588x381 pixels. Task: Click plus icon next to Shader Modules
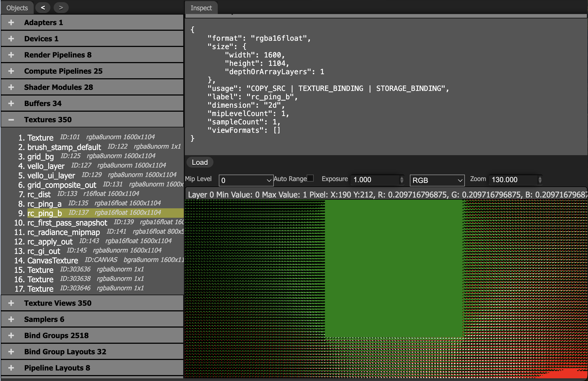click(x=11, y=87)
